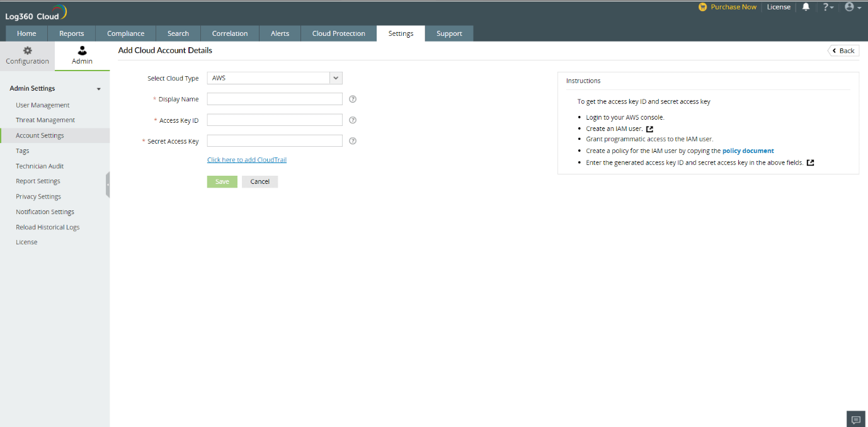Select Account Settings in sidebar

[x=55, y=135]
